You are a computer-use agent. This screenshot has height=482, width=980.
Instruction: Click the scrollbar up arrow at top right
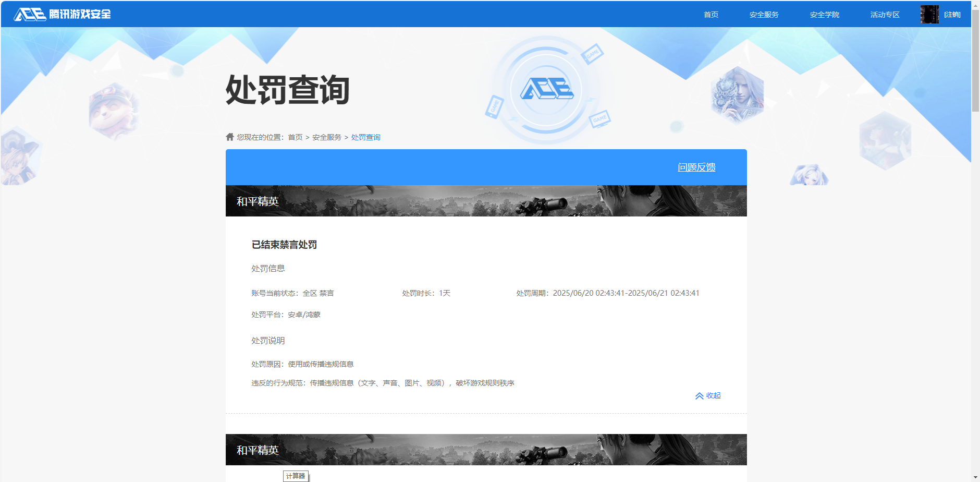pos(975,6)
